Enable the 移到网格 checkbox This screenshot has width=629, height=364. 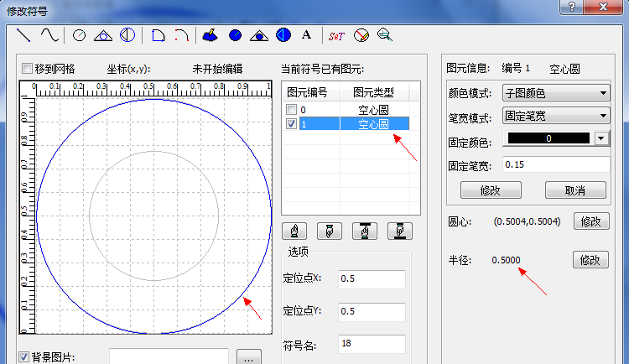tap(27, 69)
